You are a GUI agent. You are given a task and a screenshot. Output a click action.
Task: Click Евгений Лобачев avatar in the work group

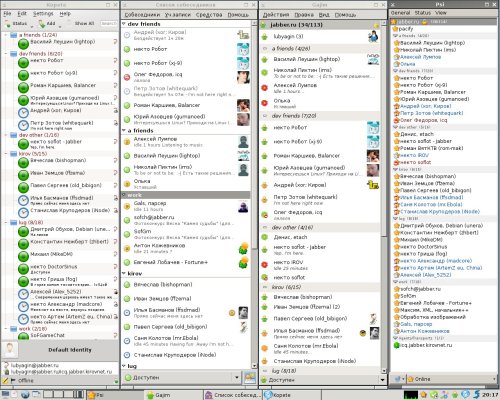(244, 263)
